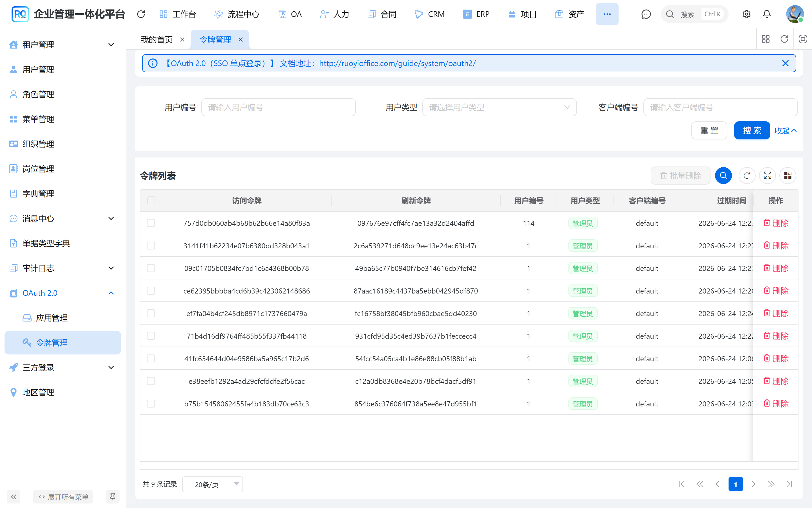
Task: Go to next page arrow
Action: pos(753,484)
